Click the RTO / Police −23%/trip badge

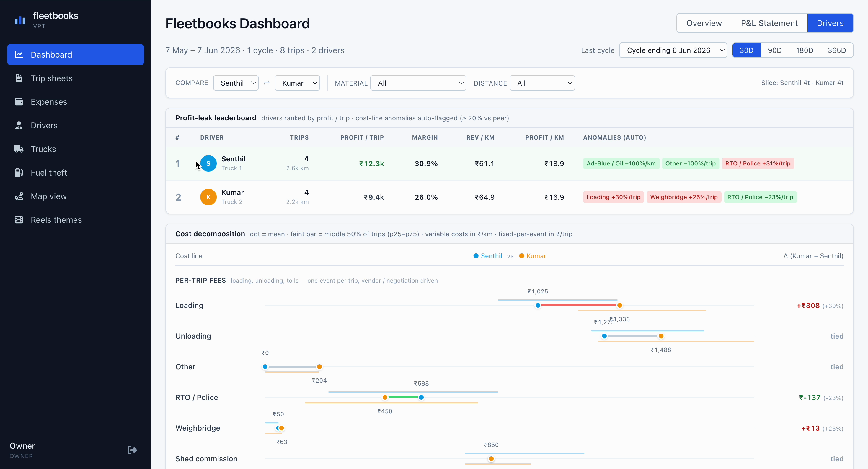pos(760,197)
